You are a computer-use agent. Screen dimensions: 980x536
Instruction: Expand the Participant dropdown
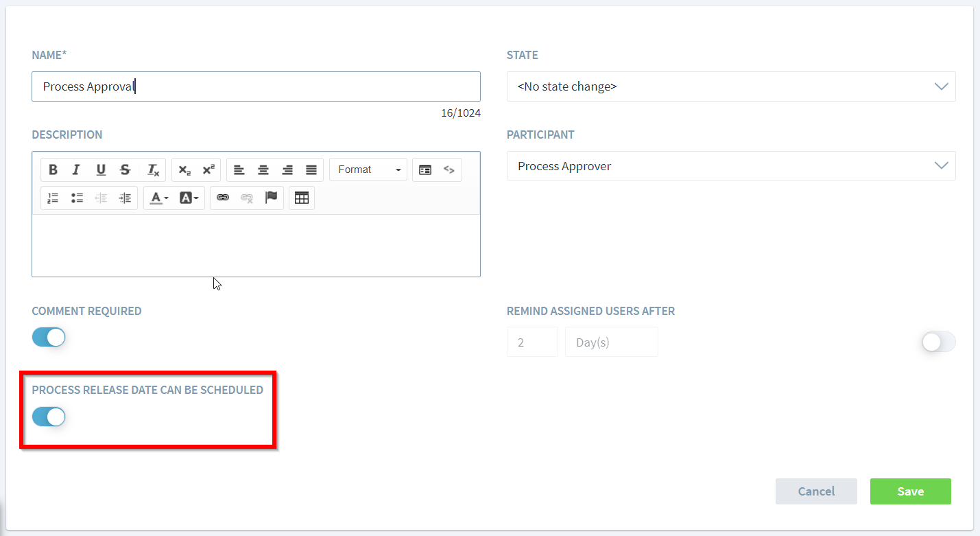click(x=730, y=166)
